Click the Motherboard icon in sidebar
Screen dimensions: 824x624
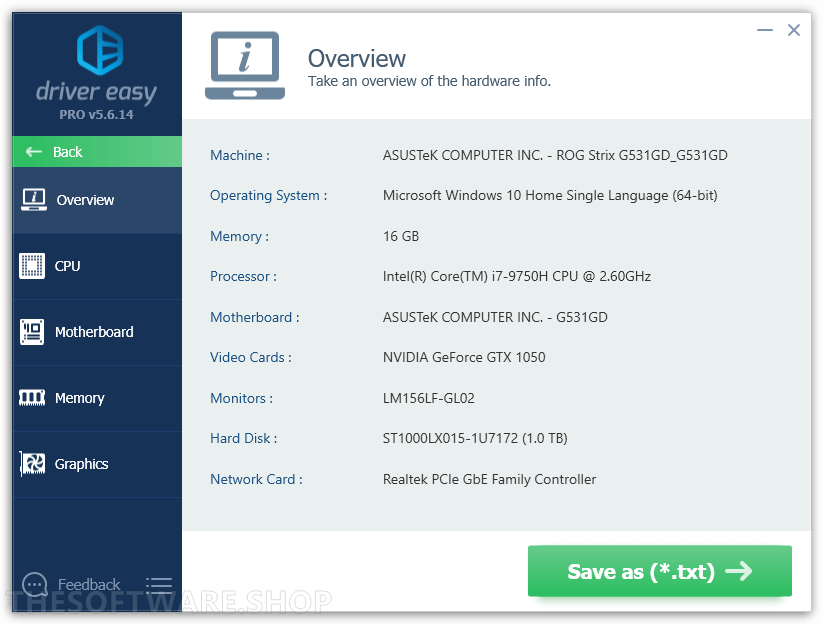[32, 332]
